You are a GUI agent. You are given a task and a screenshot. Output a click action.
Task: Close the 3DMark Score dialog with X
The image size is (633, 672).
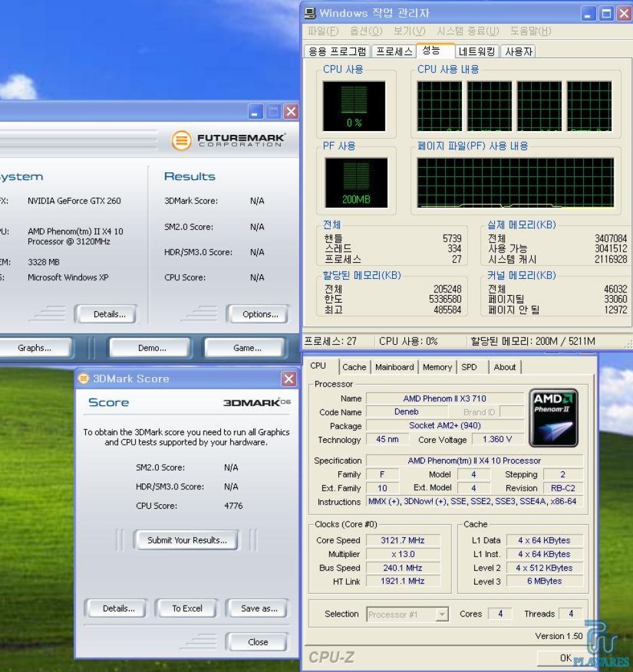[288, 379]
